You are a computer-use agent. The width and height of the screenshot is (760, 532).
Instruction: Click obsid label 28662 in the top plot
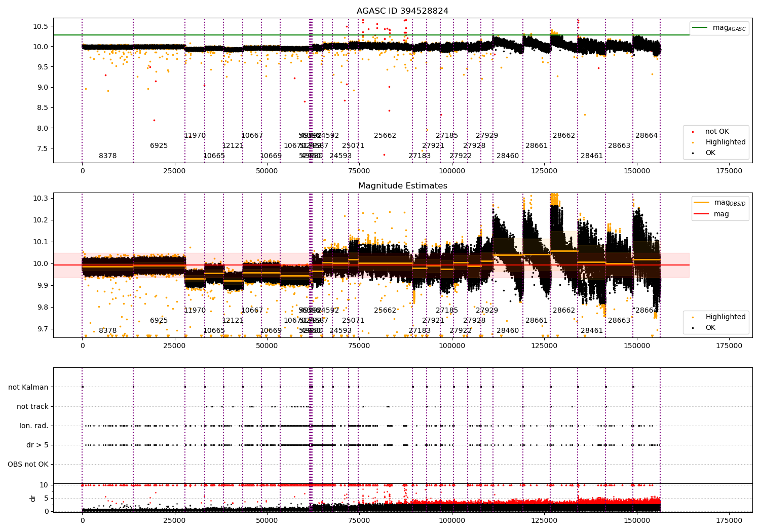(x=564, y=136)
